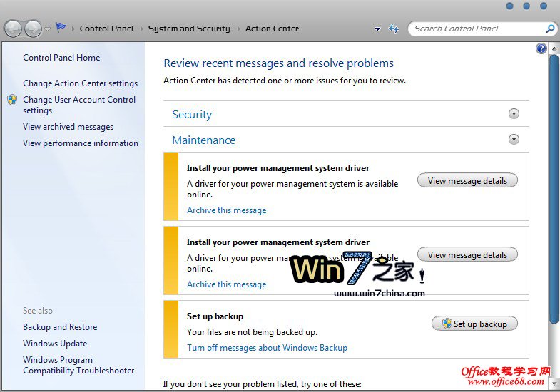
Task: Click the Back navigation arrow
Action: pyautogui.click(x=14, y=29)
